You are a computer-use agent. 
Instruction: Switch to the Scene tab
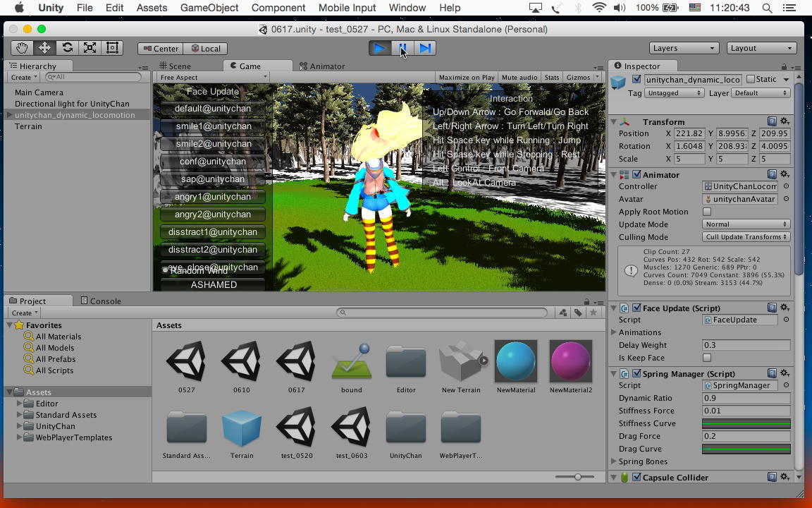175,66
